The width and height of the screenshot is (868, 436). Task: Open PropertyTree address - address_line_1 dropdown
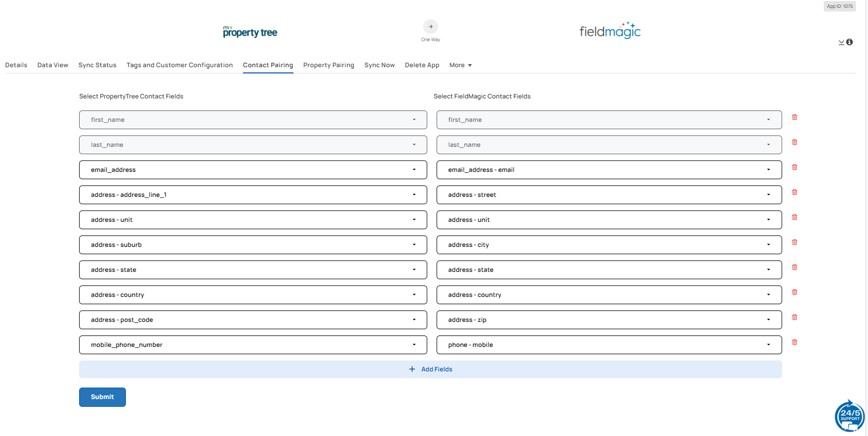point(253,195)
